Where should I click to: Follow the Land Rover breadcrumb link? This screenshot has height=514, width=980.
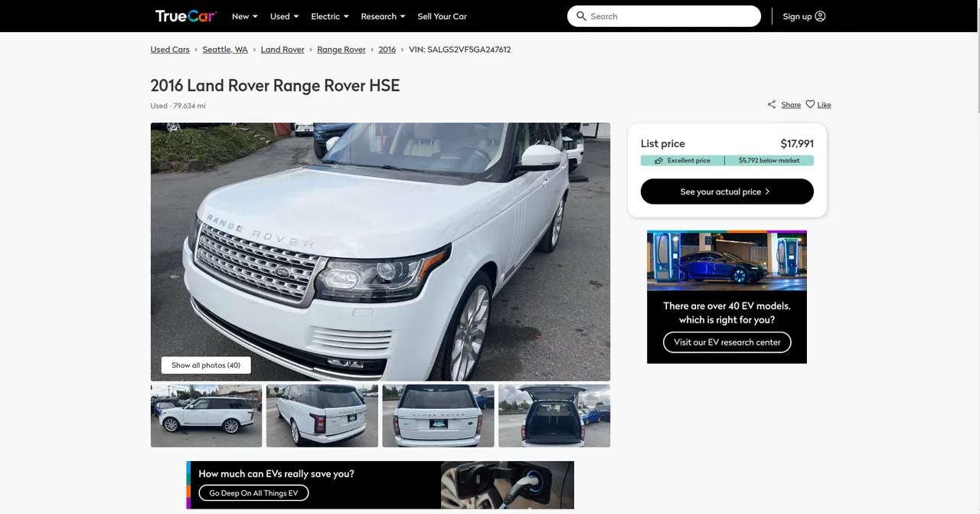point(283,50)
